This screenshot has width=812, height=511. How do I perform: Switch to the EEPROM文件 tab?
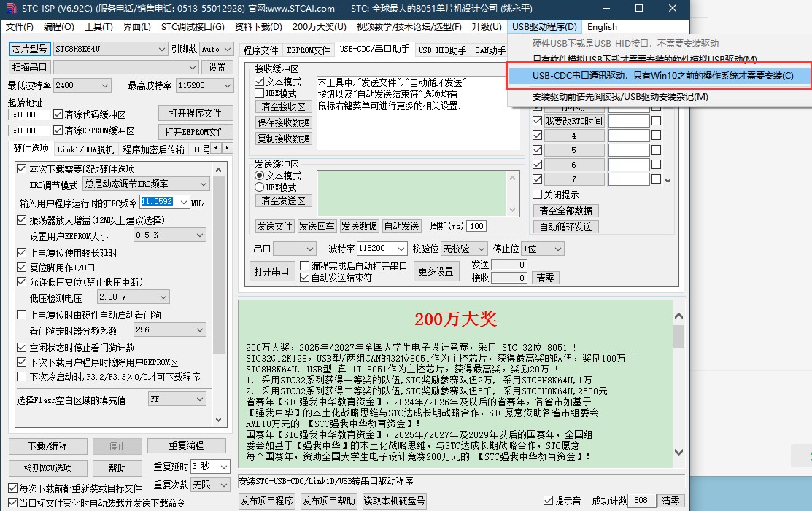tap(309, 50)
